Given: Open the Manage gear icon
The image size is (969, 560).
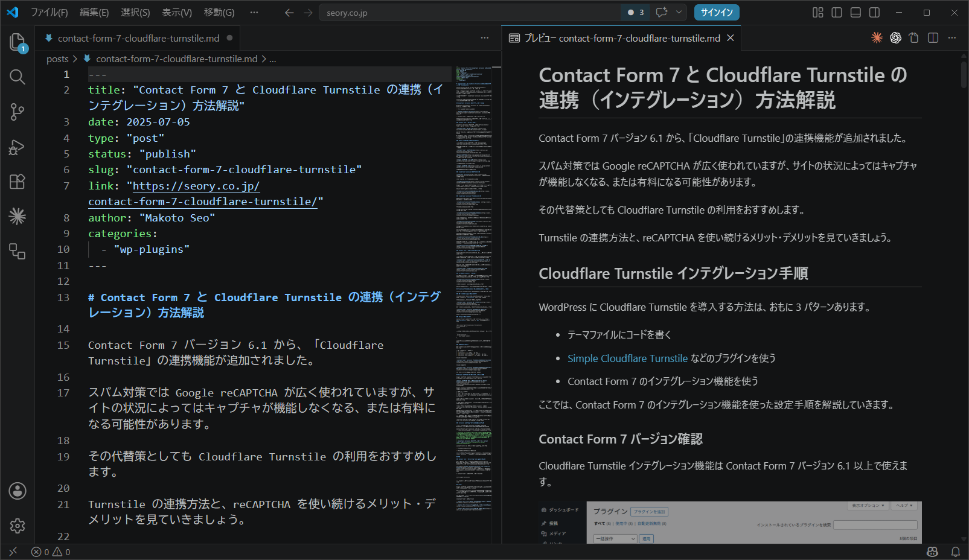Looking at the screenshot, I should coord(18,526).
